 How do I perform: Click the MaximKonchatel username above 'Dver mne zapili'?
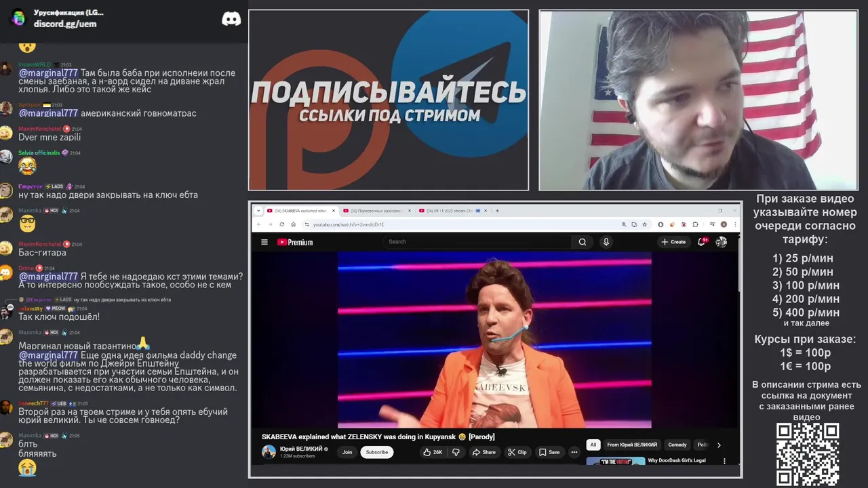tap(39, 129)
